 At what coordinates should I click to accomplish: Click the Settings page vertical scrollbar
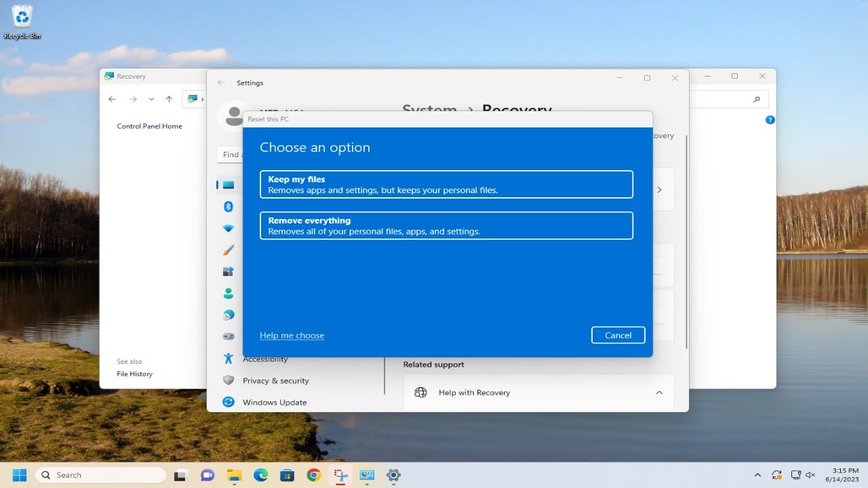687,242
